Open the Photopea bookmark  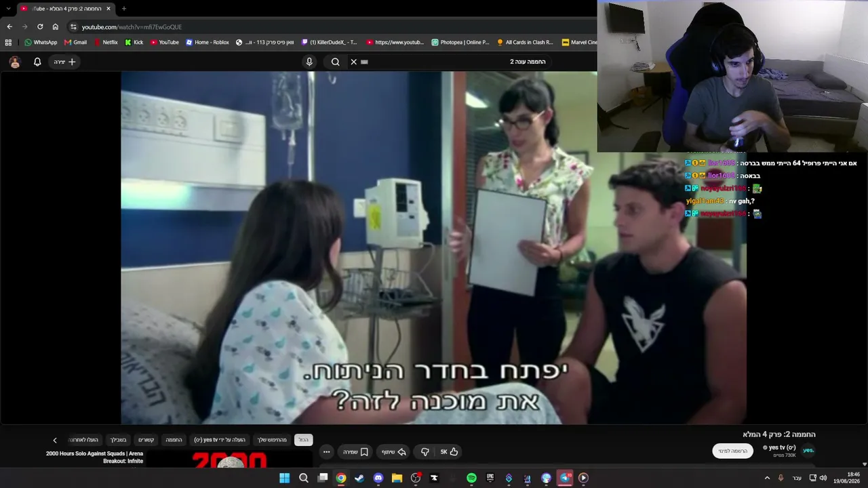pyautogui.click(x=460, y=42)
